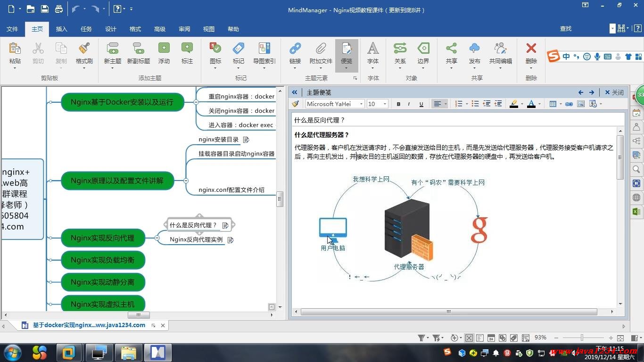Open the font size 10 dropdown
Image resolution: width=644 pixels, height=362 pixels.
click(385, 104)
